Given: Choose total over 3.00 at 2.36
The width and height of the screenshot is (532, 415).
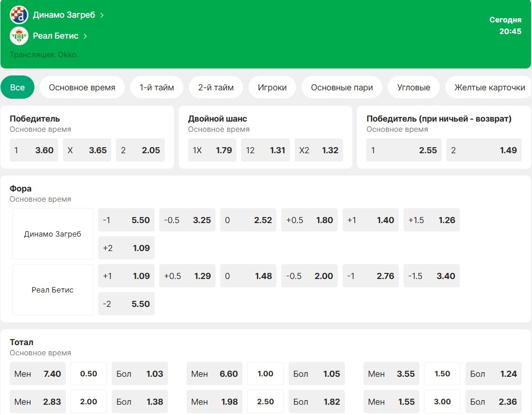Looking at the screenshot, I should tap(493, 401).
